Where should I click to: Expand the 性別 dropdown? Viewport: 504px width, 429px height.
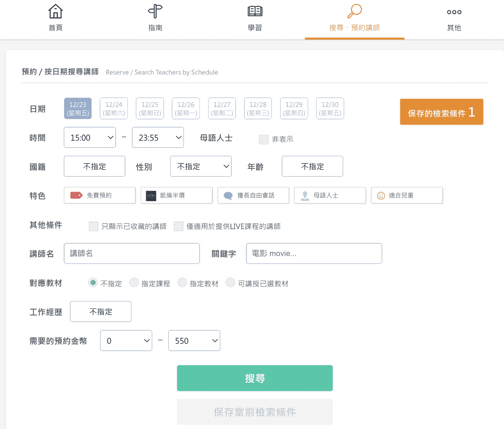201,166
